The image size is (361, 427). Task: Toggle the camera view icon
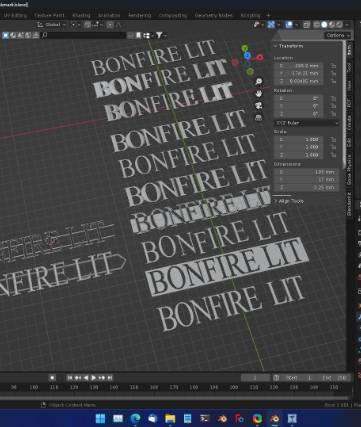pos(258,106)
